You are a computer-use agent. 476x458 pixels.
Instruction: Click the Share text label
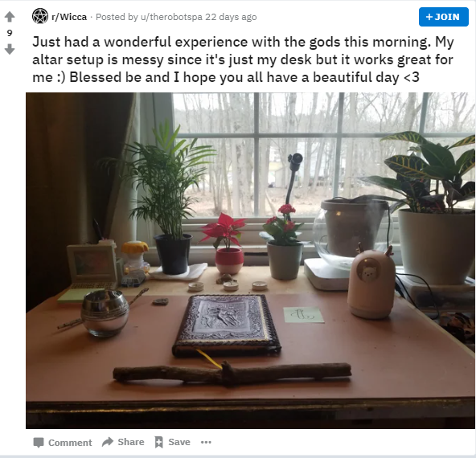pyautogui.click(x=131, y=442)
